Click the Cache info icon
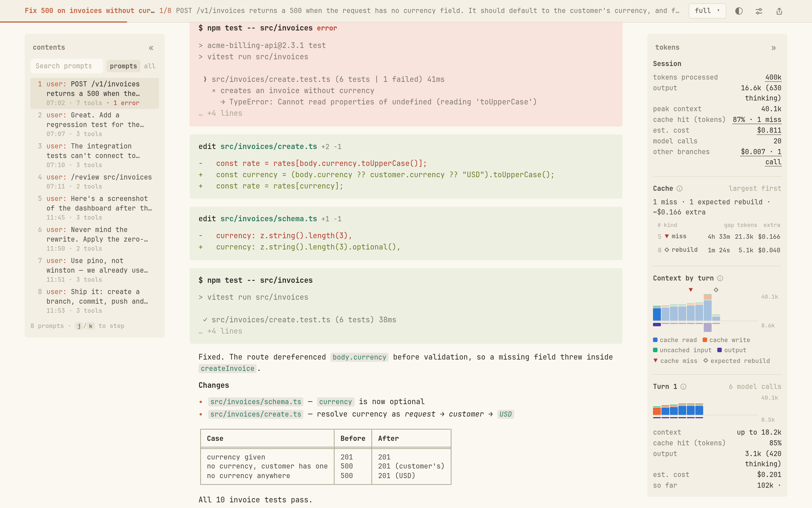Viewport: 812px width, 508px height. pyautogui.click(x=679, y=189)
